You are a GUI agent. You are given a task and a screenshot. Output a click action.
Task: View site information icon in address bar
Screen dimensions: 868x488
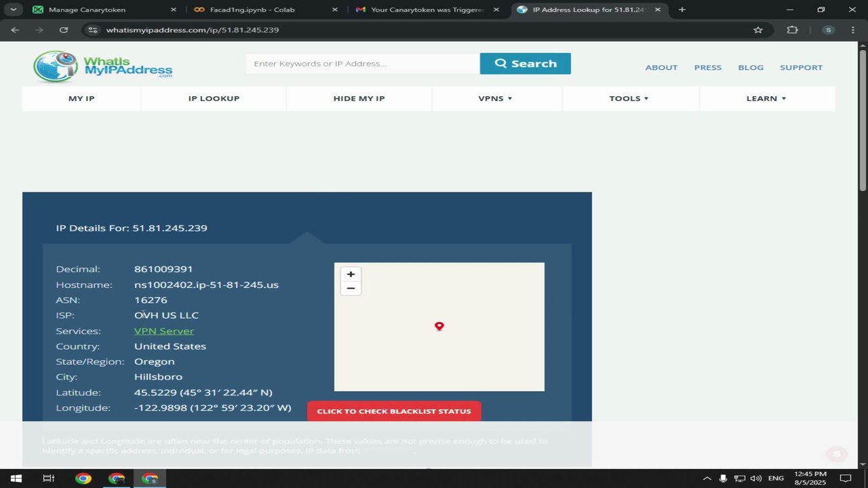click(94, 30)
